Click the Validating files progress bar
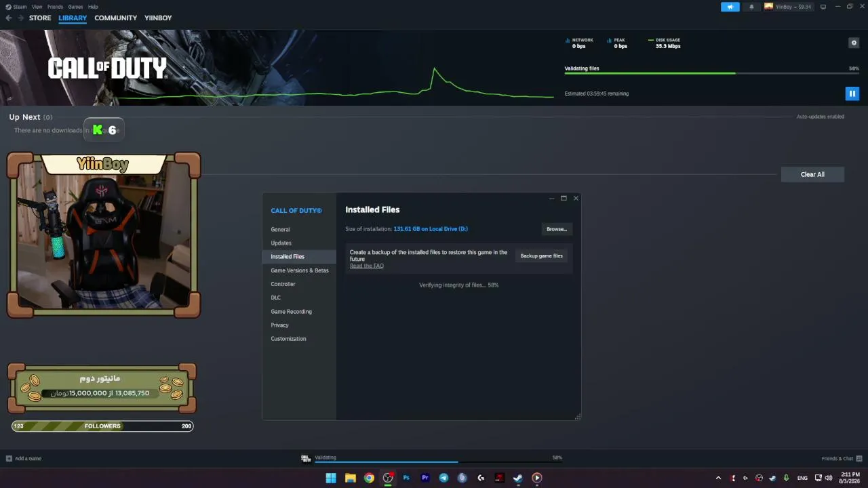The image size is (868, 488). (x=712, y=73)
